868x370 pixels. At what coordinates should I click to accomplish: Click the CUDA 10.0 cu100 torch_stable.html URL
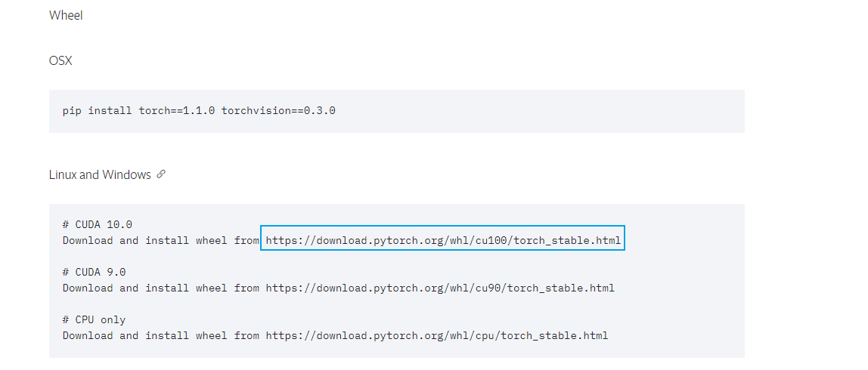[x=443, y=241]
